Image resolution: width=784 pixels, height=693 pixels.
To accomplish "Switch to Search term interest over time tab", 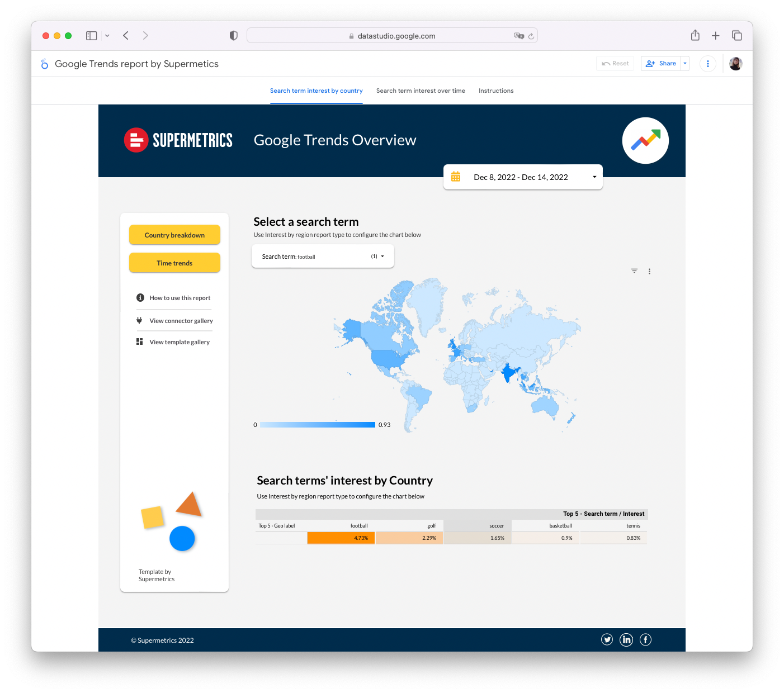I will (x=421, y=91).
